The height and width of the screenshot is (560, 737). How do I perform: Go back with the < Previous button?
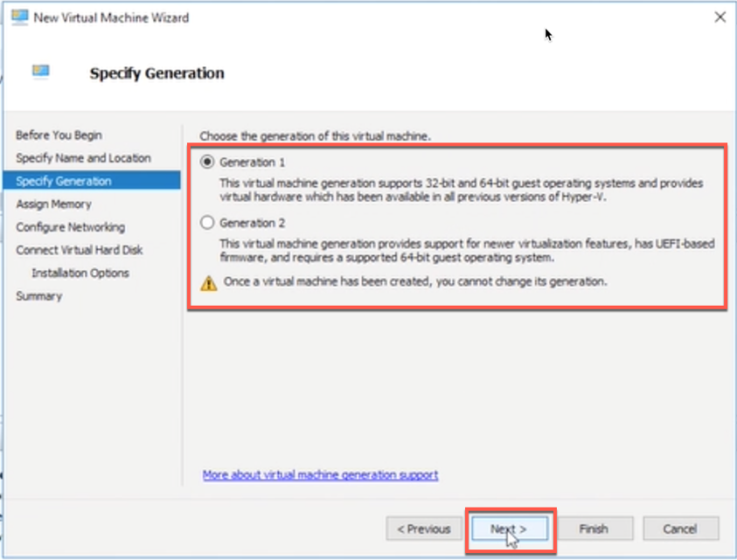pos(424,529)
